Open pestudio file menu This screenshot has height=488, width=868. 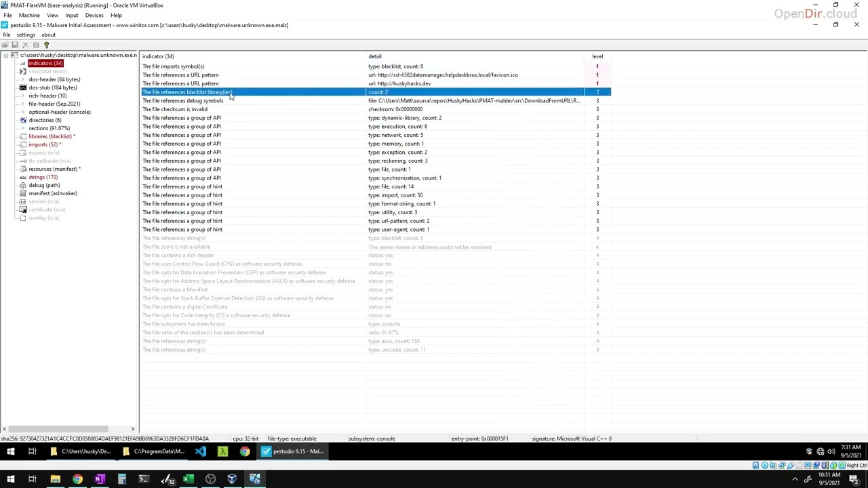(x=6, y=35)
